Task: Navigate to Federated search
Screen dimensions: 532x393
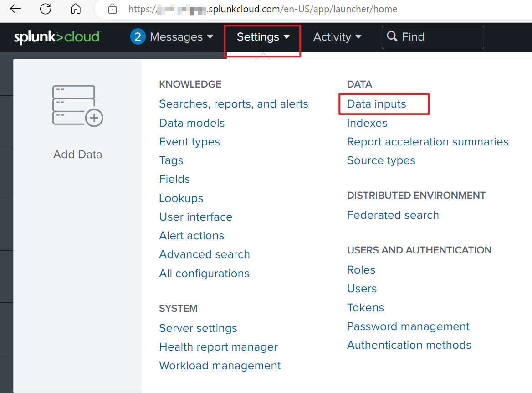Action: 393,215
